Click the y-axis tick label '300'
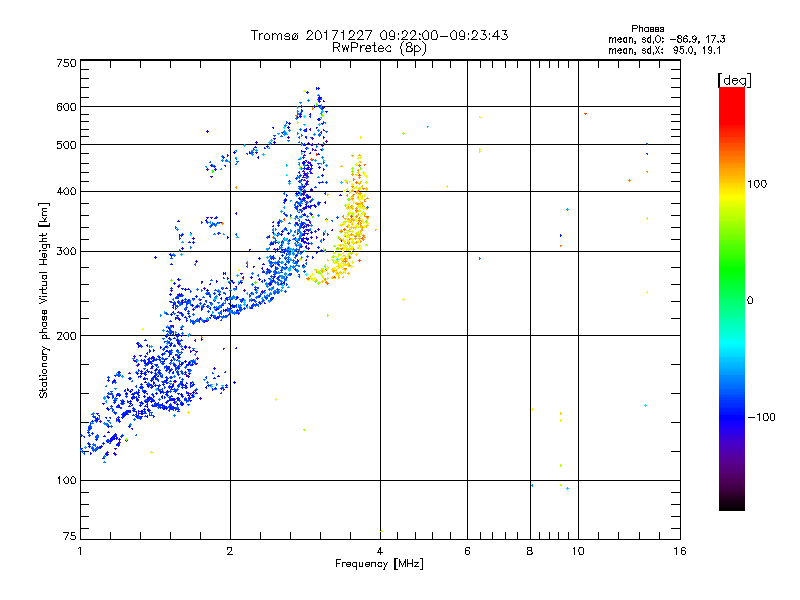 (x=66, y=252)
